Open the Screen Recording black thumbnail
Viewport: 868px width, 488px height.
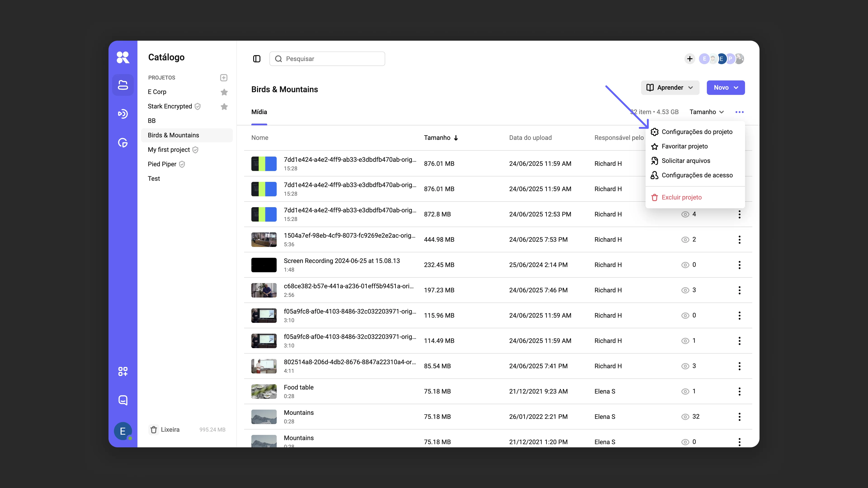pos(264,265)
